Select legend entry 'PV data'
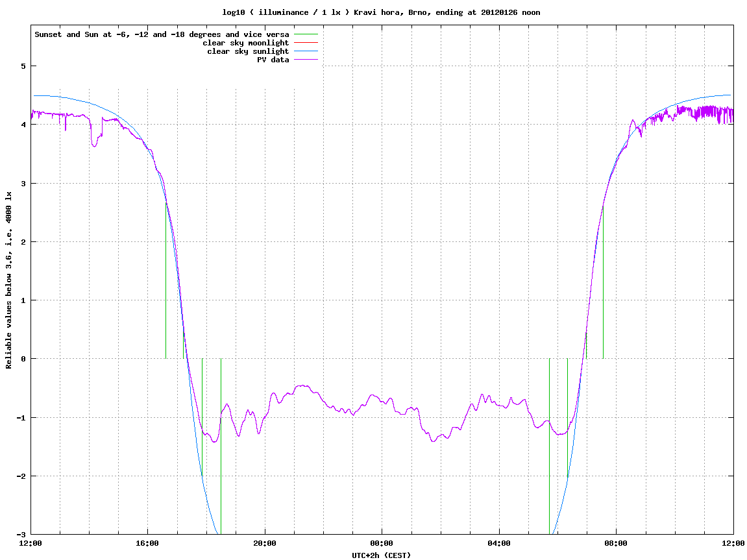747x560 pixels. 273,60
